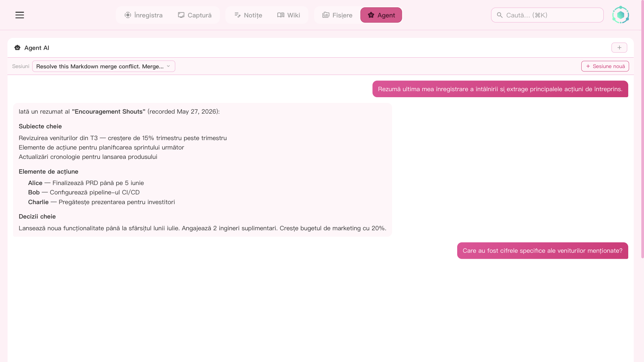Click the vertical scrollbar on the right
644x362 pixels.
coord(642,129)
